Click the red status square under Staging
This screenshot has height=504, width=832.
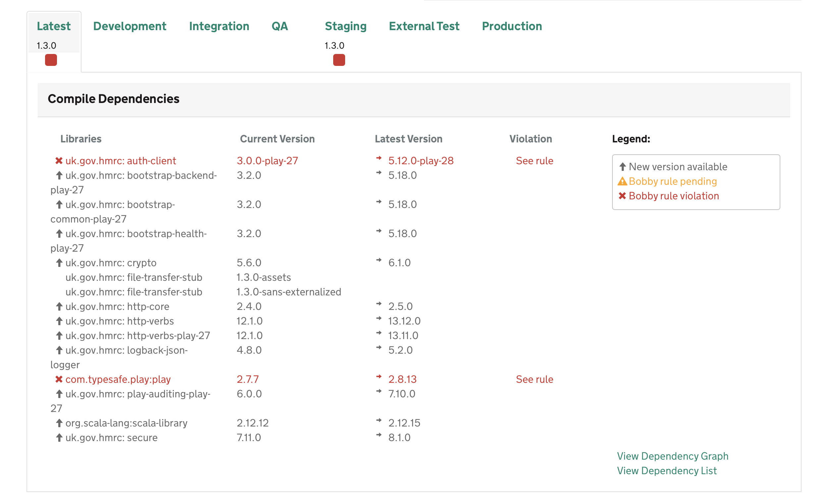pos(339,60)
